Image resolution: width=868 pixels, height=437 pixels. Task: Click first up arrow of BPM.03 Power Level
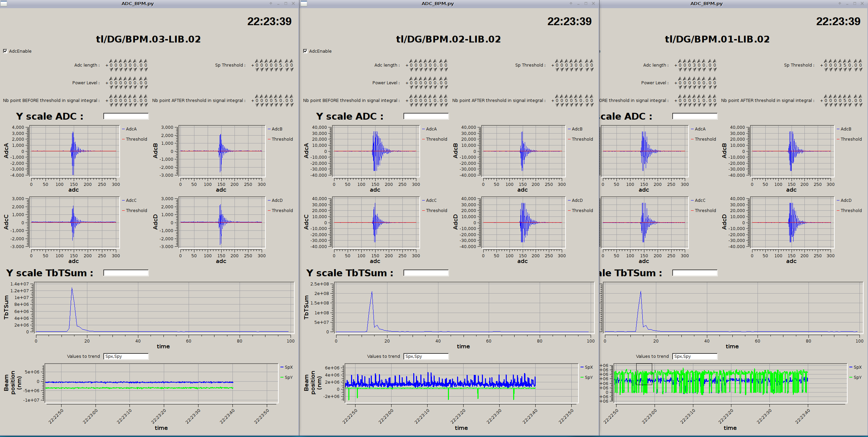point(111,78)
